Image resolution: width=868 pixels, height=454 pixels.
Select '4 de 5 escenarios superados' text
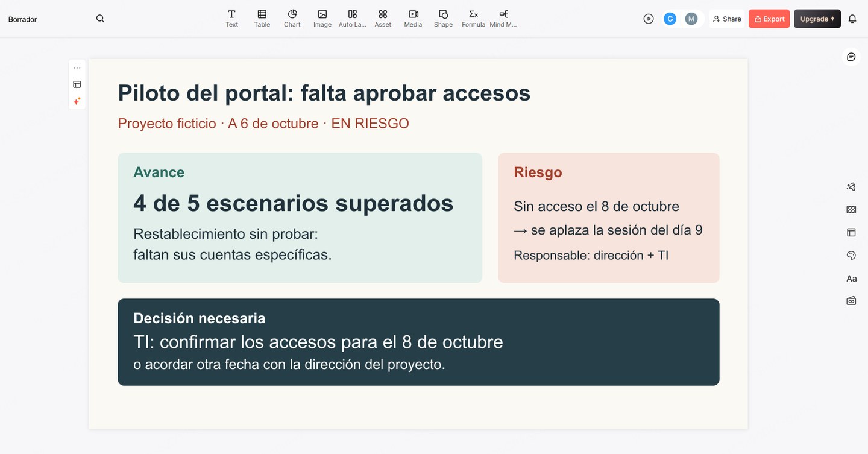click(x=294, y=203)
